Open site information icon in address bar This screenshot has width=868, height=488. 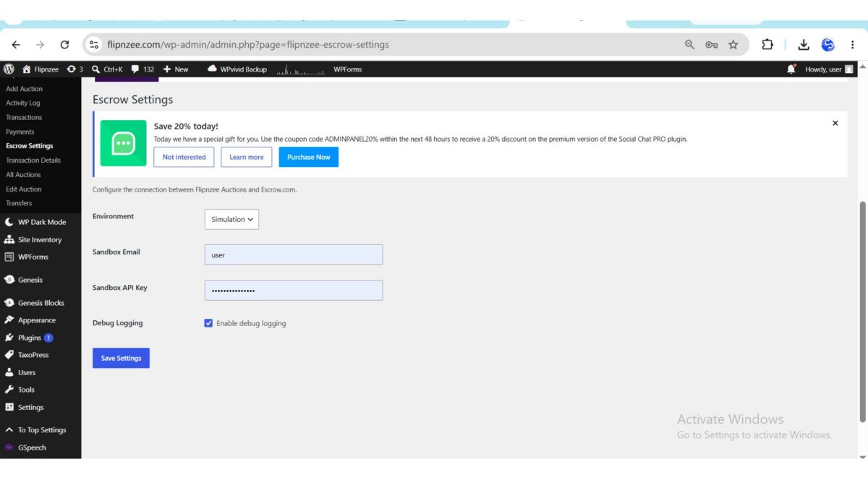[94, 45]
